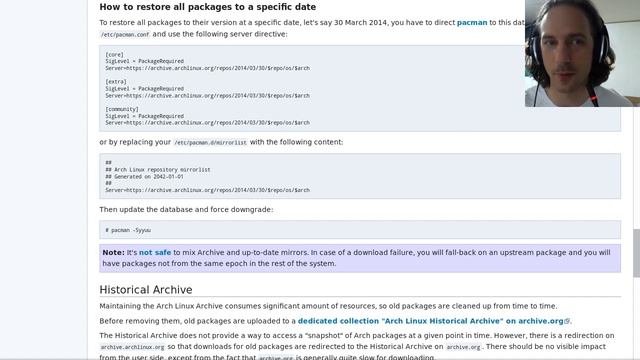Click the webcam overlay thumbnail

(x=582, y=53)
